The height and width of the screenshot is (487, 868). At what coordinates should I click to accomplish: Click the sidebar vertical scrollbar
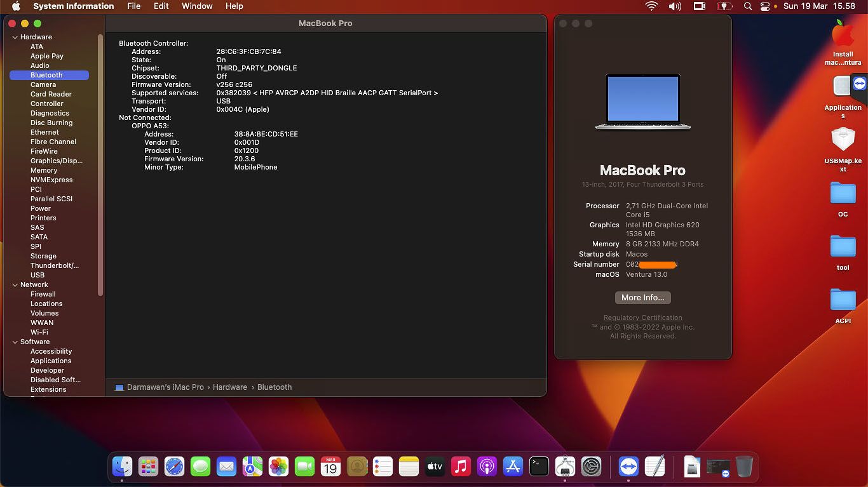(100, 165)
